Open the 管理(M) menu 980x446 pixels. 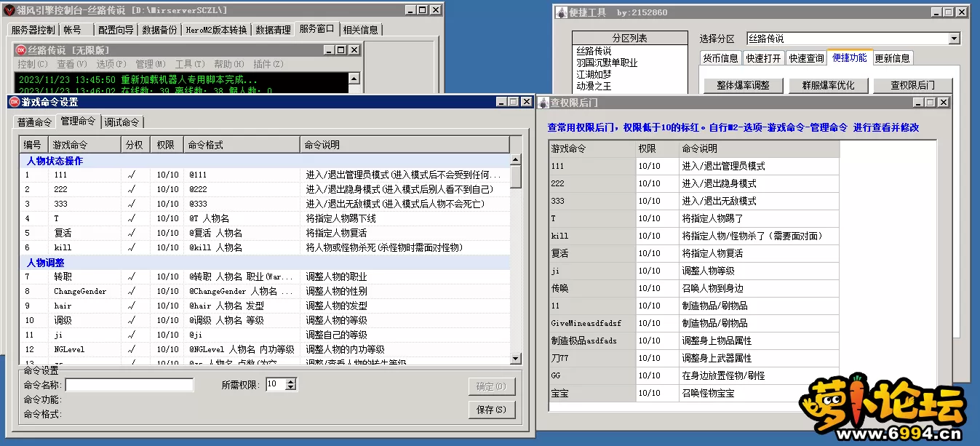tap(150, 64)
